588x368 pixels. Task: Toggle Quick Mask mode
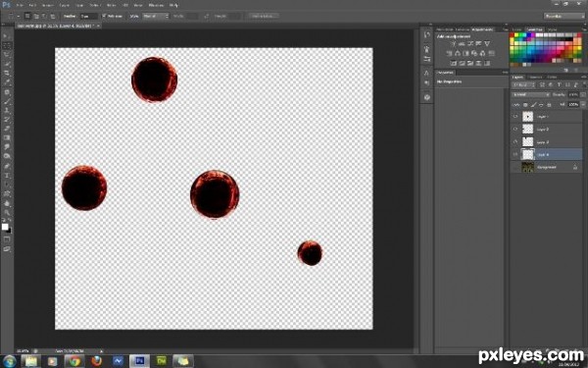click(7, 239)
